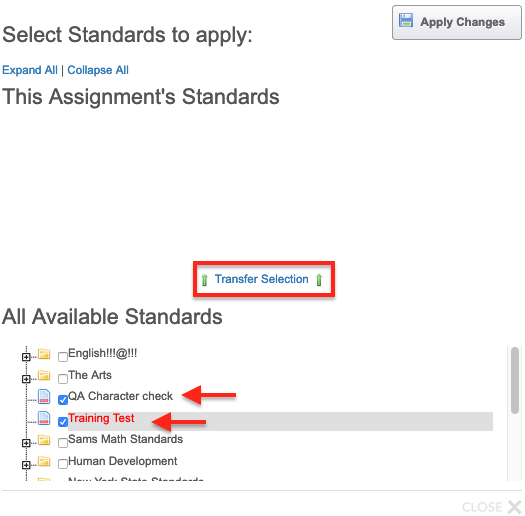Viewport: 525px width, 516px height.
Task: Click the Training Test document icon
Action: pyautogui.click(x=44, y=418)
